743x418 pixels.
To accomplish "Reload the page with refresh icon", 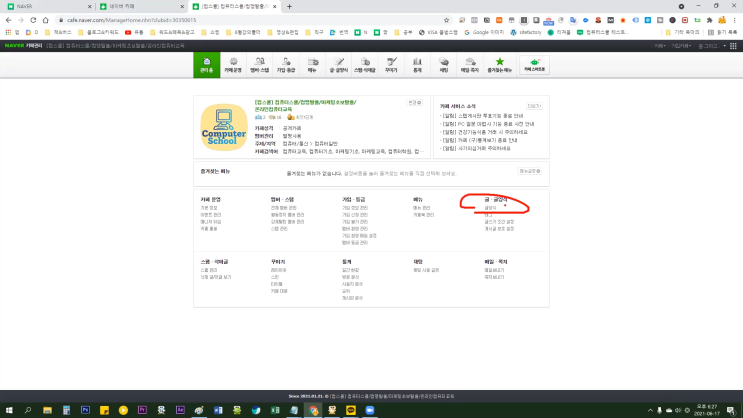I will coord(33,20).
